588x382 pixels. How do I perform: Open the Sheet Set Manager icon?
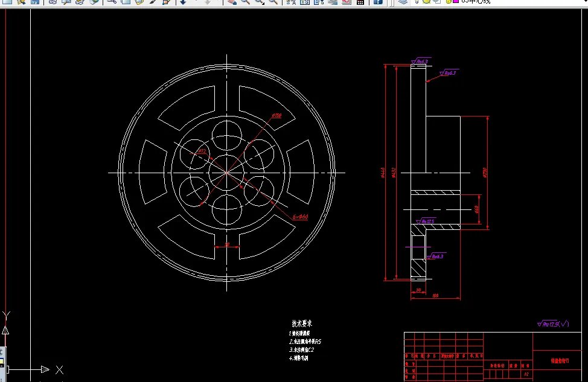318,1
